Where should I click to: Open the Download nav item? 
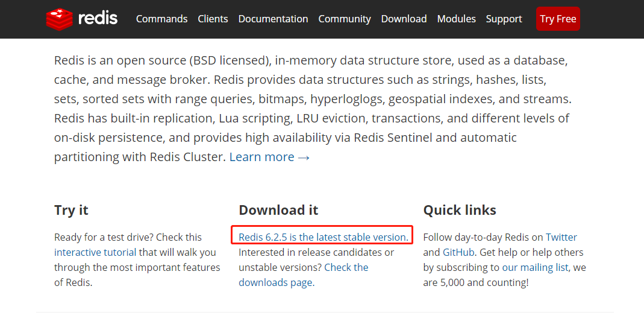pyautogui.click(x=404, y=19)
